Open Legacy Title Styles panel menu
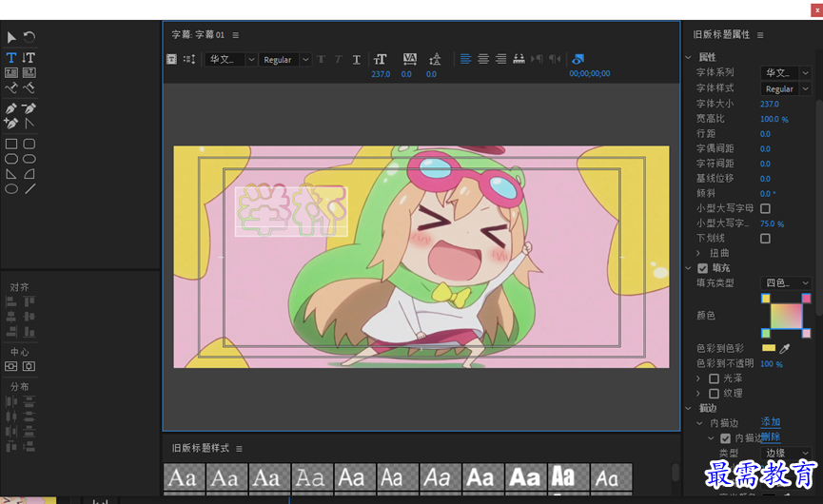 (240, 449)
